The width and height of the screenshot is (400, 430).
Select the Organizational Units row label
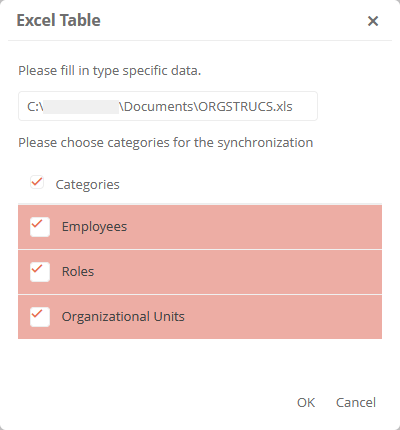(x=123, y=317)
